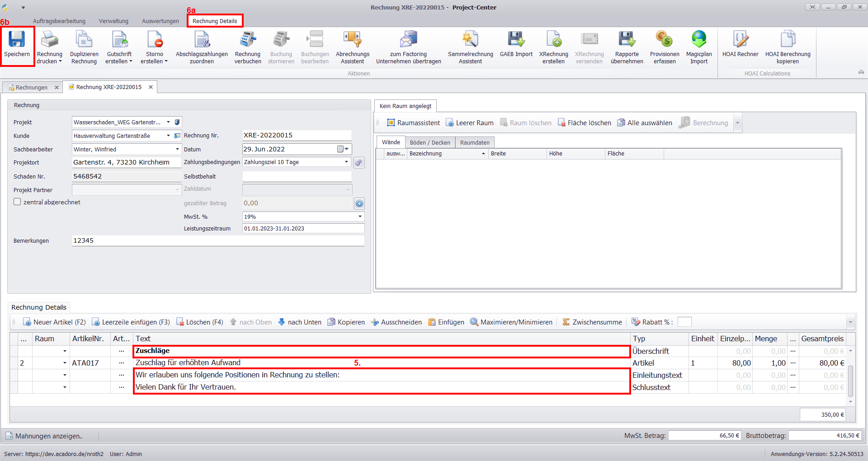Open the Datum calendar picker

[344, 149]
